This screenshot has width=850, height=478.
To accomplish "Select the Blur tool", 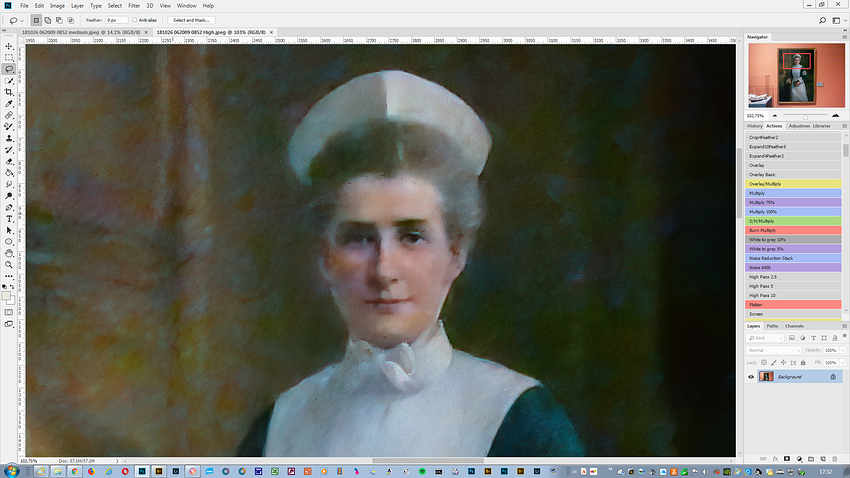I will [x=9, y=184].
